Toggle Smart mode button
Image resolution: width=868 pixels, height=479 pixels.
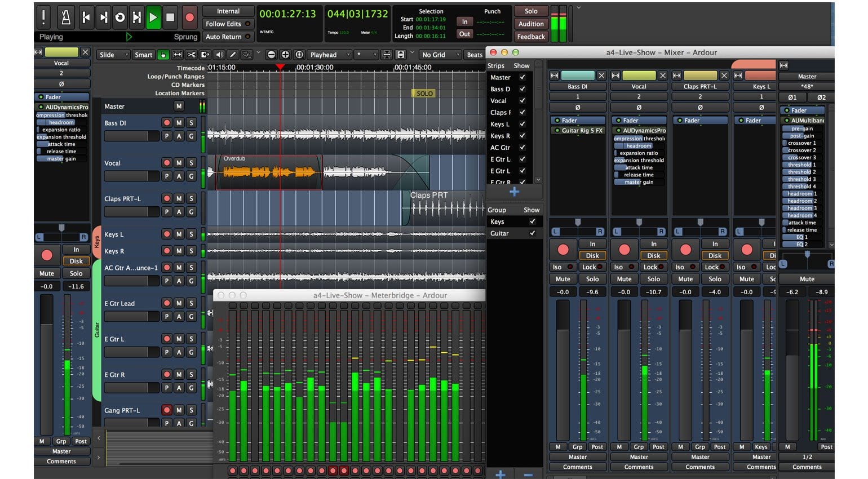143,55
